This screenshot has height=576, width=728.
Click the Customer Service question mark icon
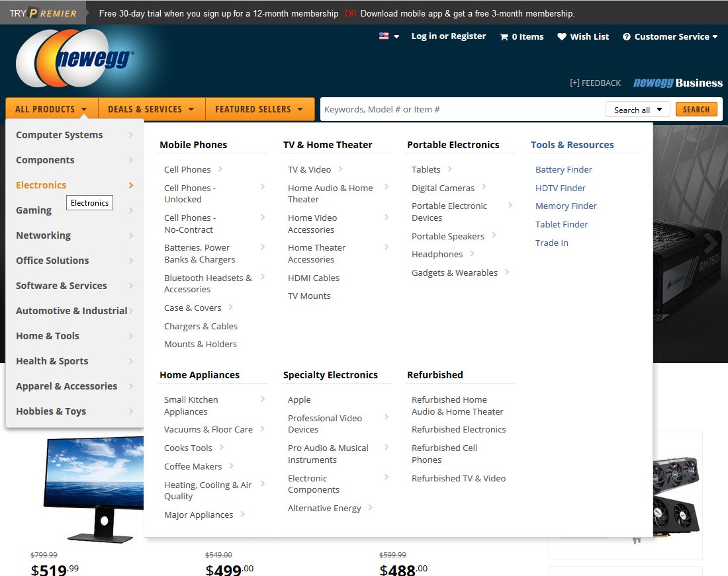[627, 36]
